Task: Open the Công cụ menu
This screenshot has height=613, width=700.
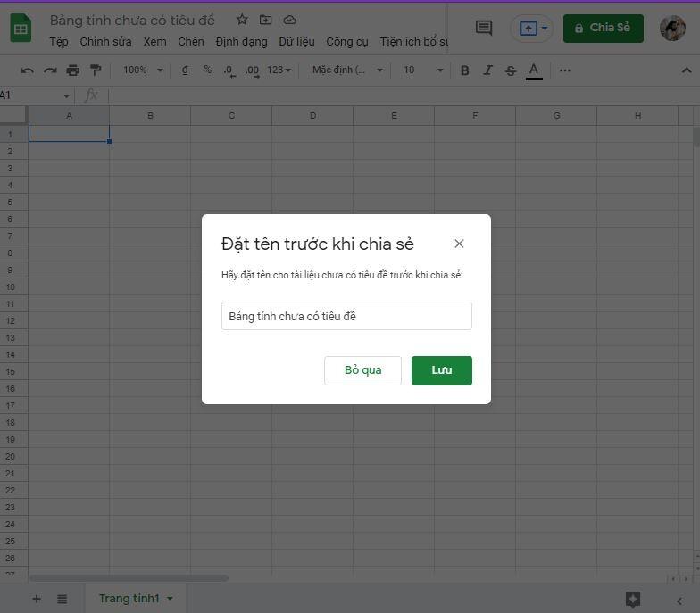Action: coord(346,42)
